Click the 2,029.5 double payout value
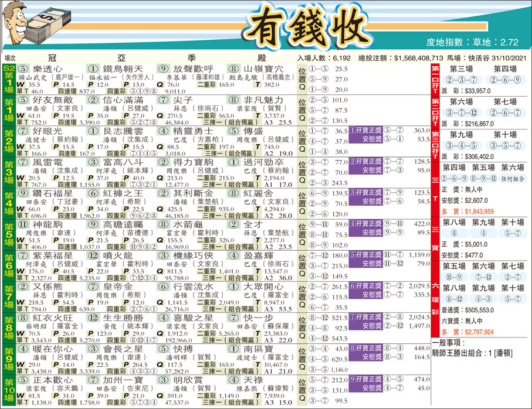 [419, 287]
